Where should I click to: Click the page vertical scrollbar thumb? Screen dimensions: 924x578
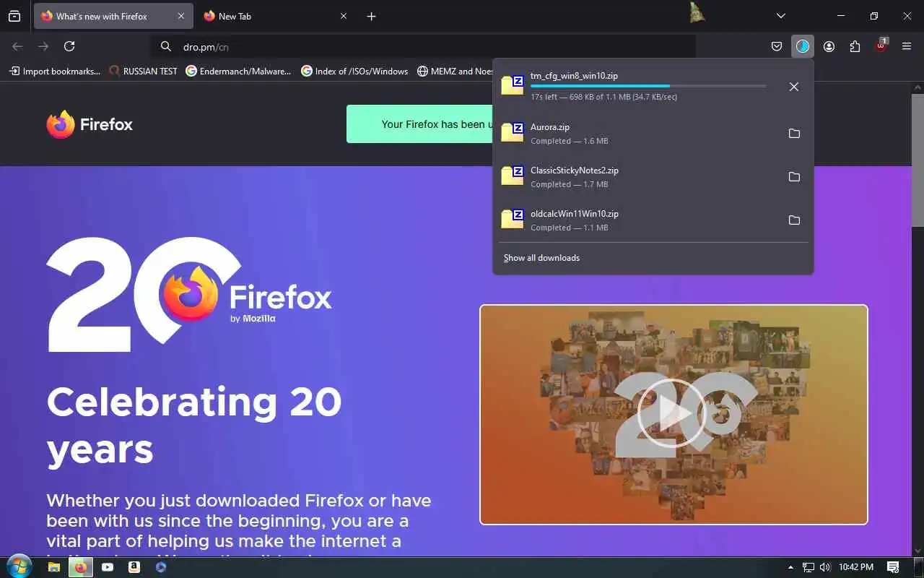[918, 160]
